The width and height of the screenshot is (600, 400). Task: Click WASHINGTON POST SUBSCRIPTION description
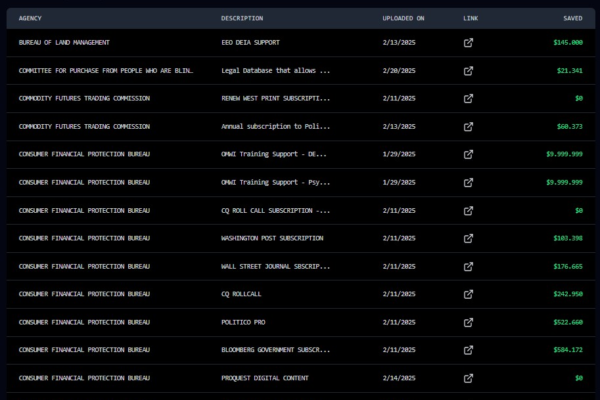[x=272, y=238]
